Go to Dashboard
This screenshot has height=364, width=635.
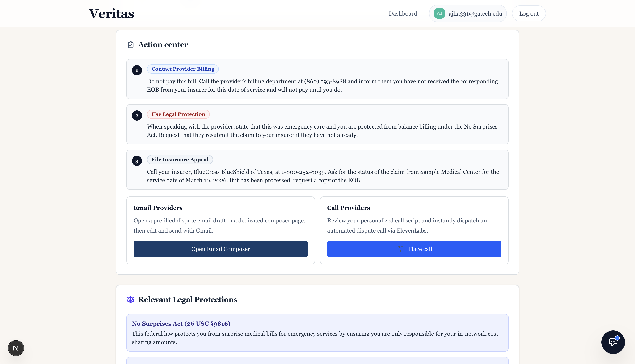pyautogui.click(x=403, y=13)
